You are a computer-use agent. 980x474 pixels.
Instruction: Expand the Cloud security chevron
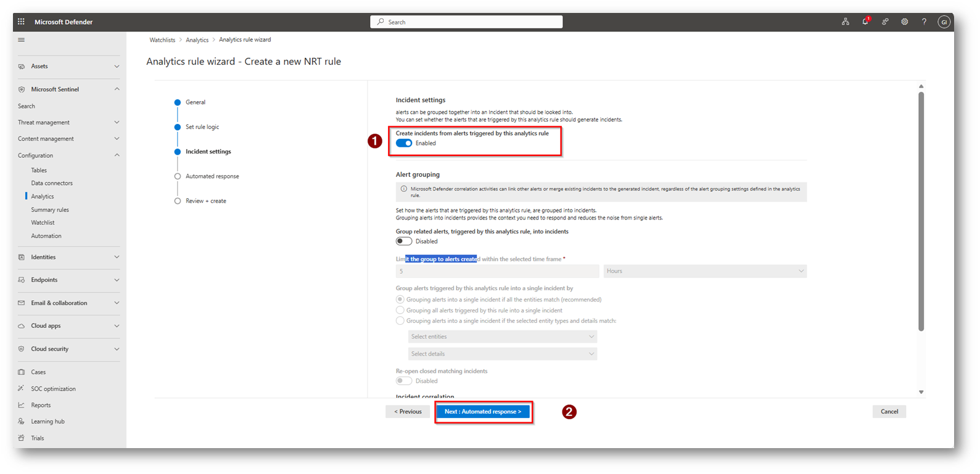pyautogui.click(x=117, y=349)
